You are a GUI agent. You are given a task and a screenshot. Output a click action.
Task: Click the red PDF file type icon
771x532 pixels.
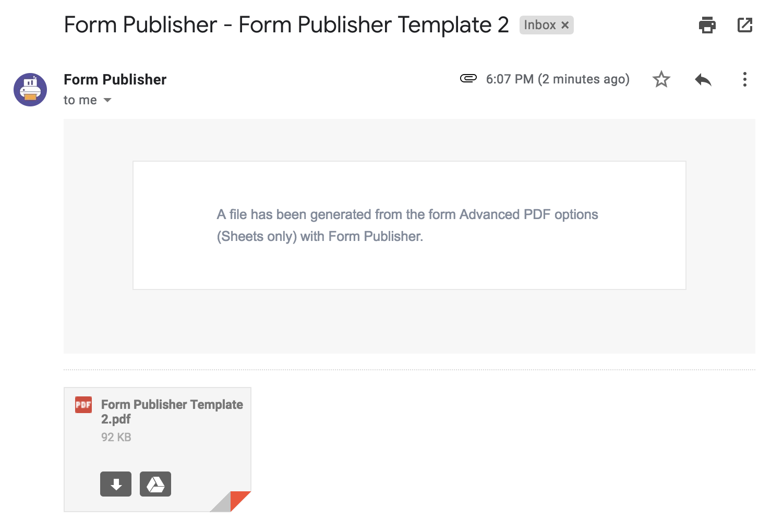(x=83, y=405)
